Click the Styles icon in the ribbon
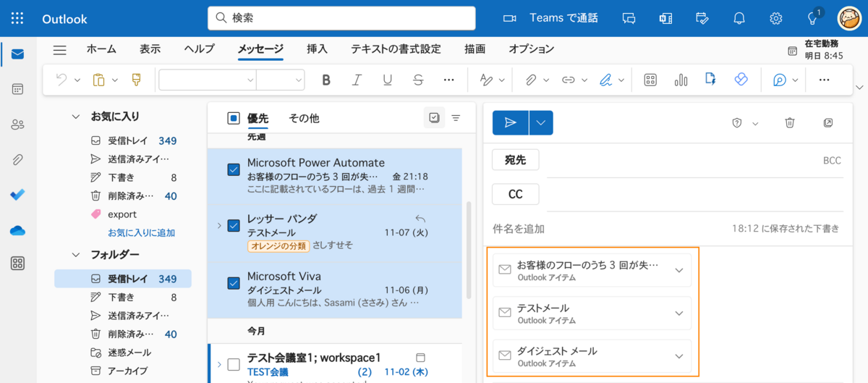This screenshot has height=383, width=868. [487, 80]
